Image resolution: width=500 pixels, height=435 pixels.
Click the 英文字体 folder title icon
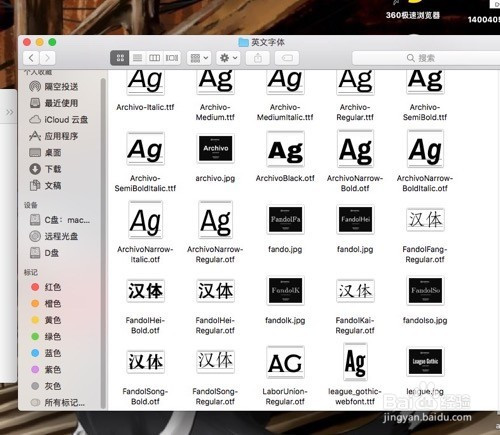tap(244, 42)
